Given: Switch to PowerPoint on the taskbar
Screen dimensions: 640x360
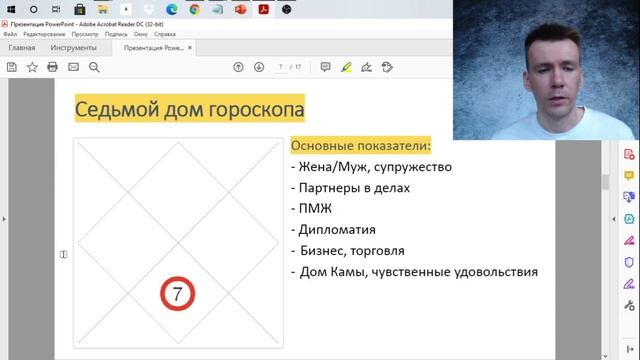Looking at the screenshot, I should coord(240,9).
